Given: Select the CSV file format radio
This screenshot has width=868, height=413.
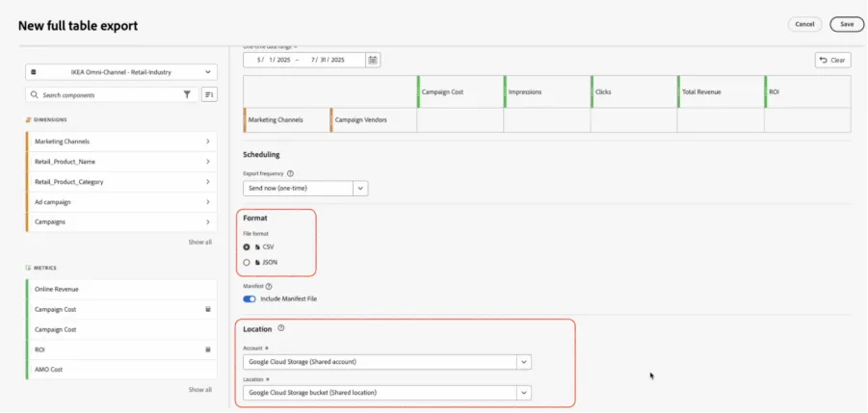Looking at the screenshot, I should [247, 247].
